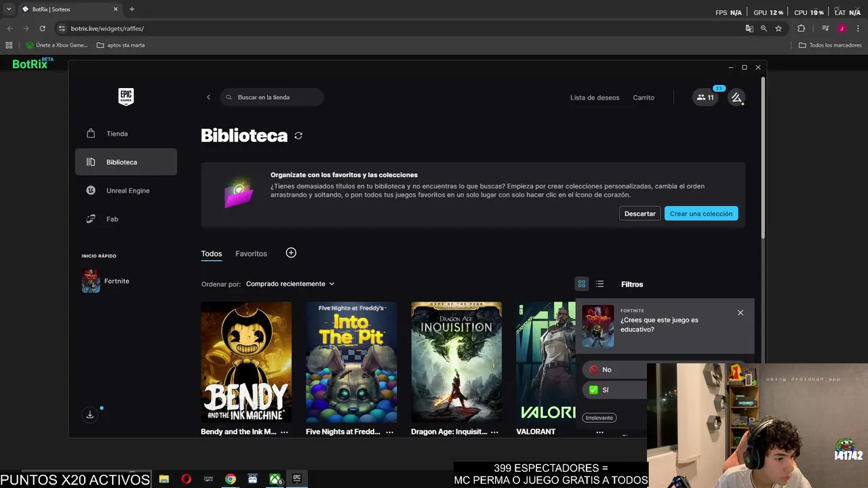
Task: Click the Irrelevante survey button
Action: point(599,418)
